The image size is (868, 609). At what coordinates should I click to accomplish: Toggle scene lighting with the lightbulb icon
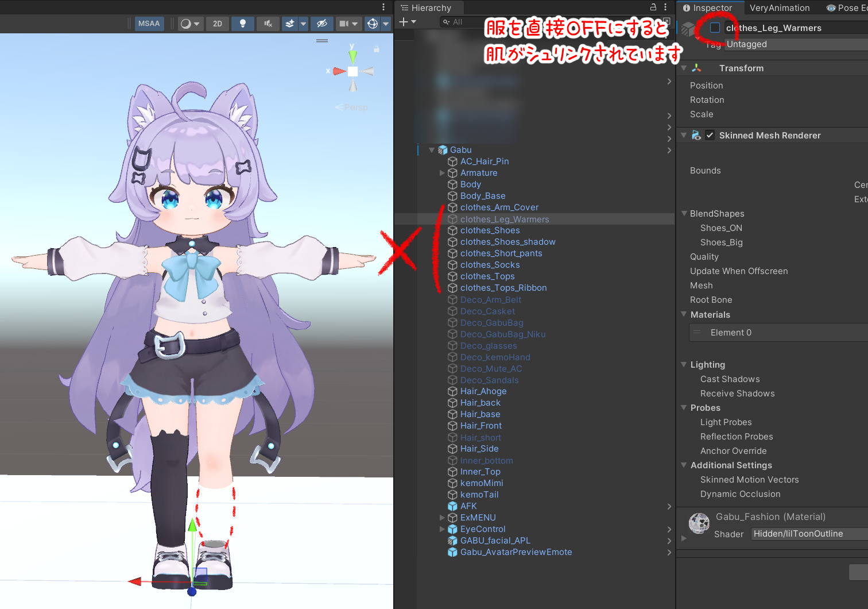(243, 24)
